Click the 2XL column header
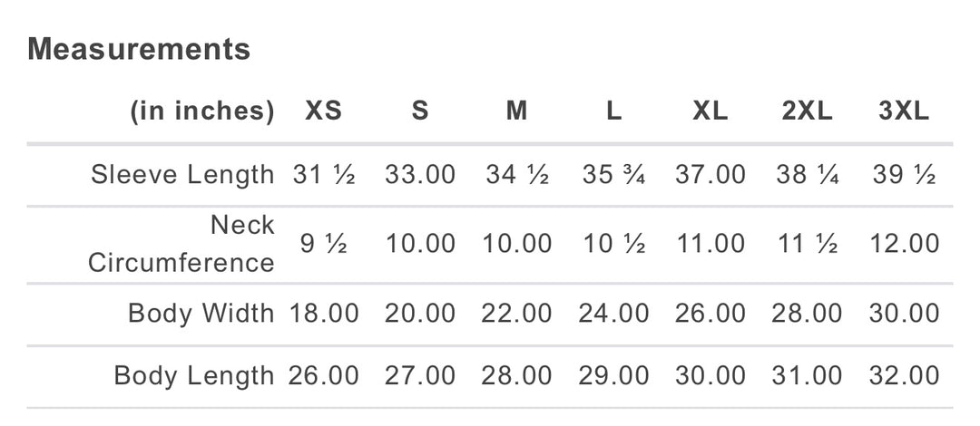The height and width of the screenshot is (426, 980). (x=807, y=111)
